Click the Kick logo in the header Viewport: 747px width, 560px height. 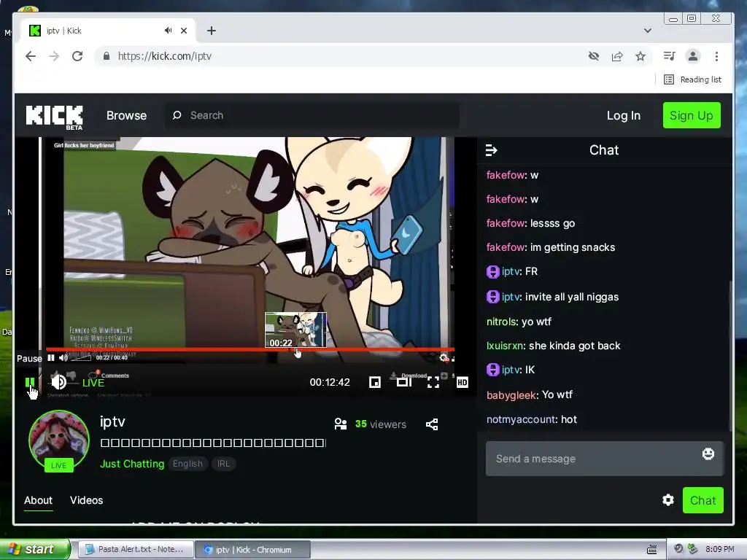coord(54,117)
